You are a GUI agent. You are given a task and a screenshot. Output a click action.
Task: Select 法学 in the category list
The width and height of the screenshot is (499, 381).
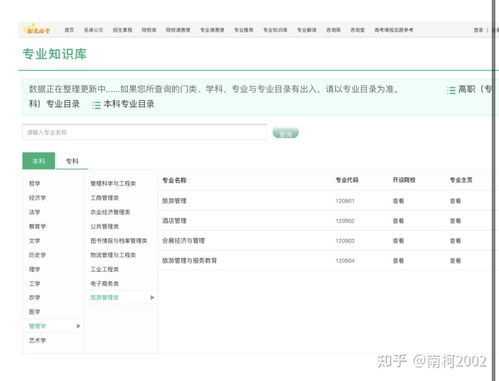click(34, 212)
